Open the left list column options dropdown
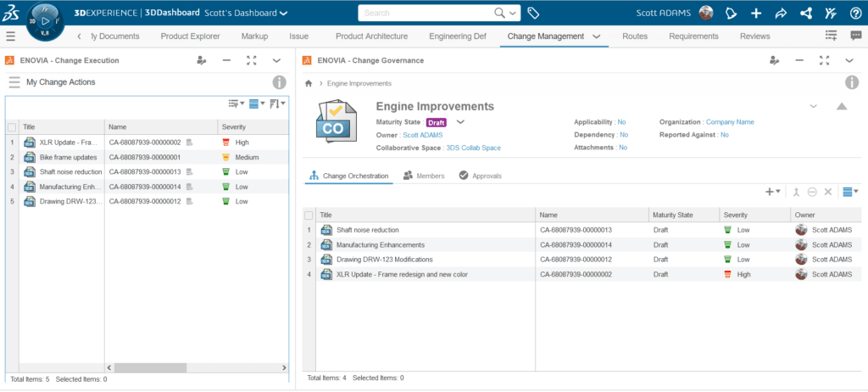Image resolution: width=868 pixels, height=392 pixels. click(x=236, y=104)
